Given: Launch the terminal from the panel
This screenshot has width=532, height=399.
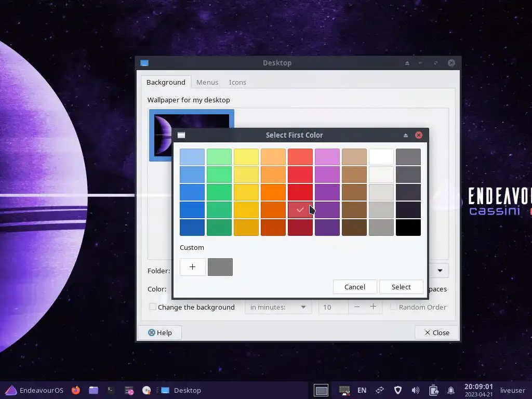Looking at the screenshot, I should point(111,390).
